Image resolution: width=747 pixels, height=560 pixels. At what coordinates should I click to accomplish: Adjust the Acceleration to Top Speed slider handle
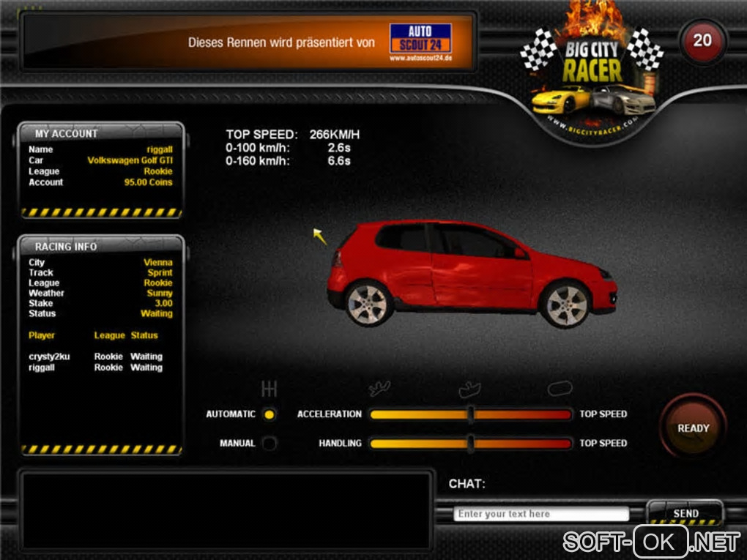(471, 414)
